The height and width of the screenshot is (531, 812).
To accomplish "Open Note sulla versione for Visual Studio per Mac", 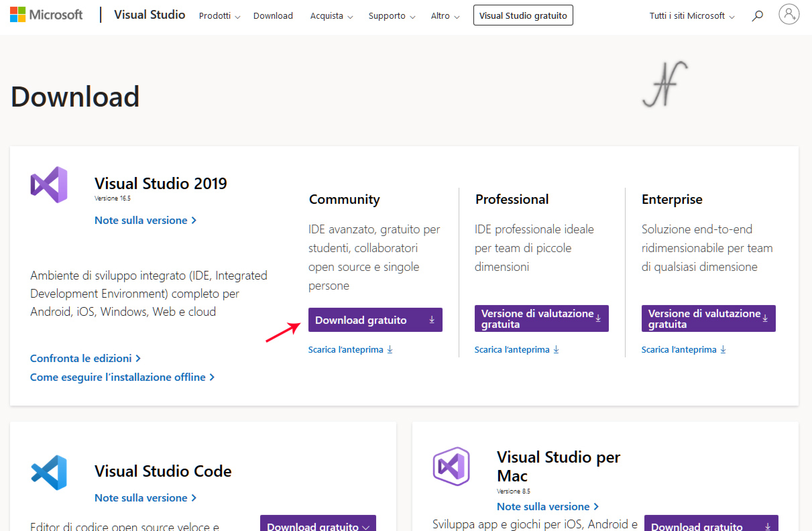I will click(x=548, y=507).
